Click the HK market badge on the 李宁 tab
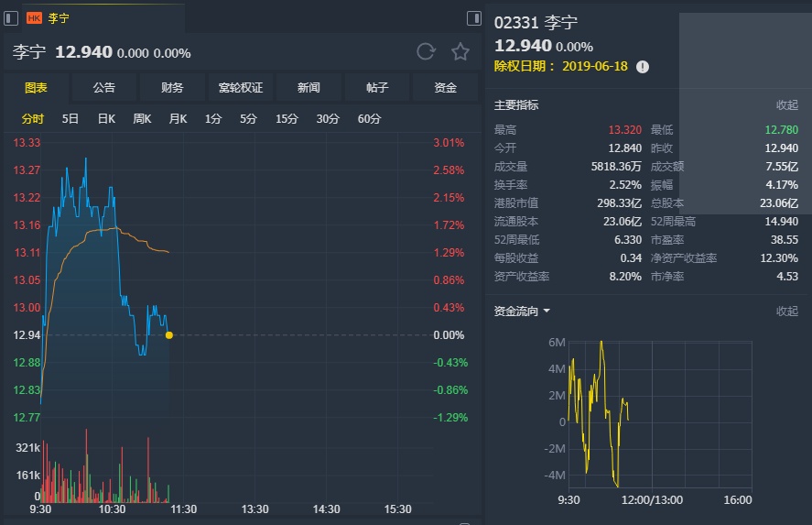 34,17
